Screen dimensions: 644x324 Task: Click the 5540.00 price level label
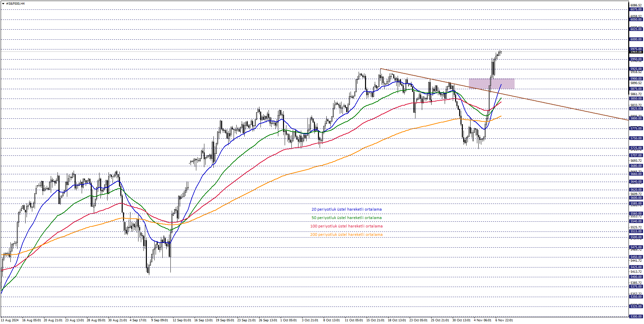[x=636, y=221]
